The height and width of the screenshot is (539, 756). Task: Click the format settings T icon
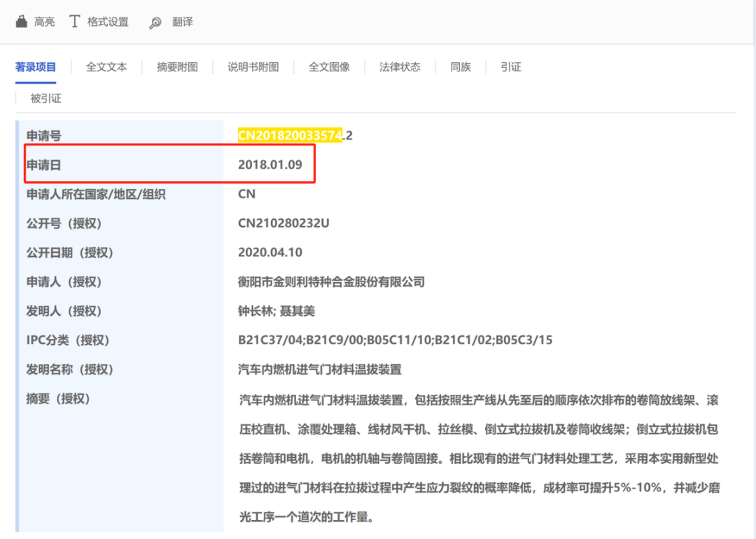(74, 22)
